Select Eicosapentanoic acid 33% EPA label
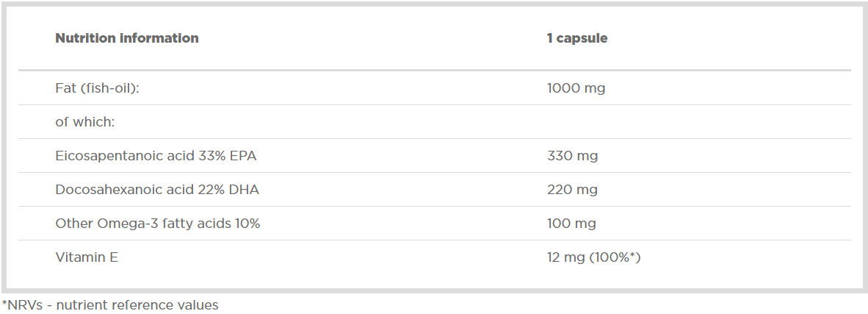The width and height of the screenshot is (868, 314). [x=156, y=156]
